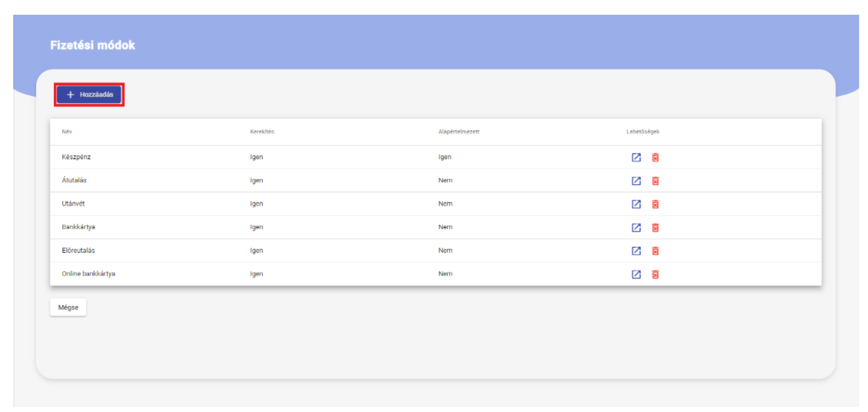Click the Fizetési módok page title
Screen dimensions: 868x412
pos(92,46)
